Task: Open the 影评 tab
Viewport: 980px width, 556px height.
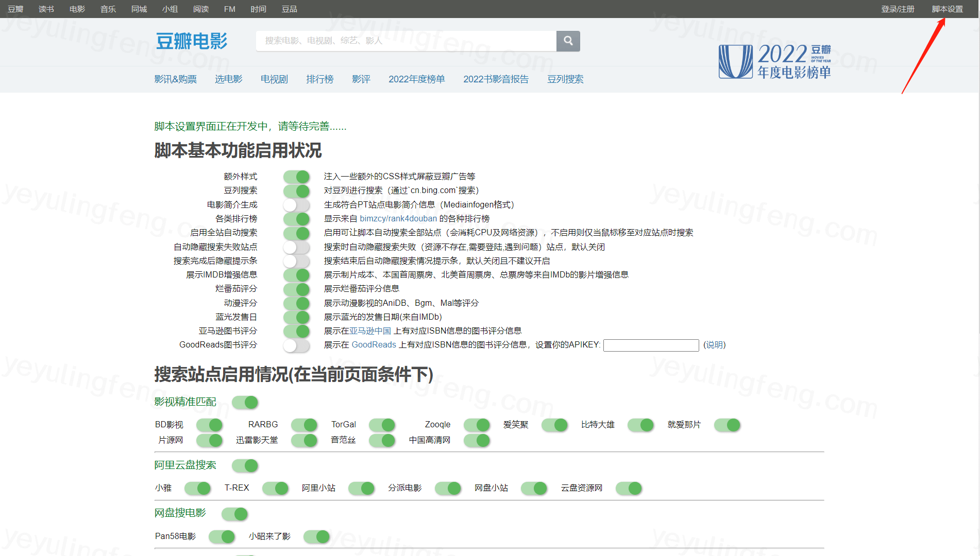Action: click(361, 79)
